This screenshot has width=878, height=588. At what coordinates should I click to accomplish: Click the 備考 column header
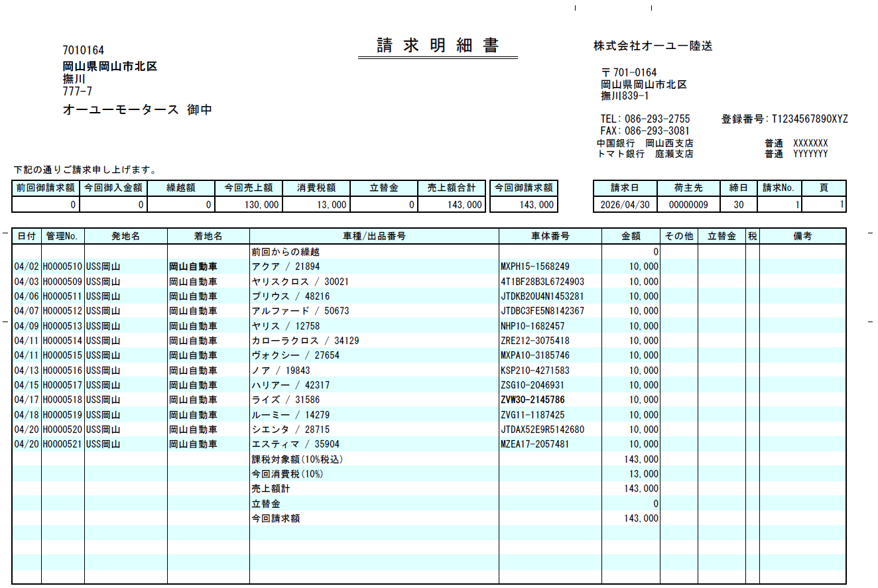802,236
